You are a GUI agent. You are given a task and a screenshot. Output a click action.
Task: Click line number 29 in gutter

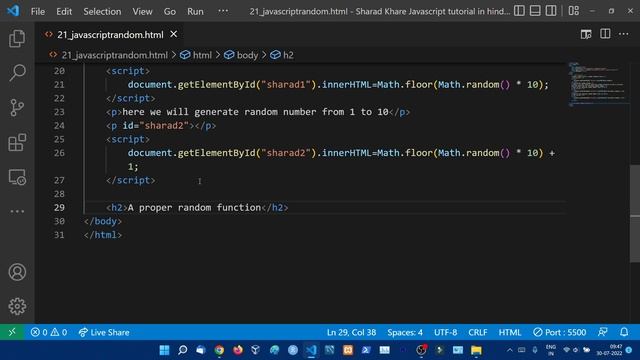(x=59, y=207)
